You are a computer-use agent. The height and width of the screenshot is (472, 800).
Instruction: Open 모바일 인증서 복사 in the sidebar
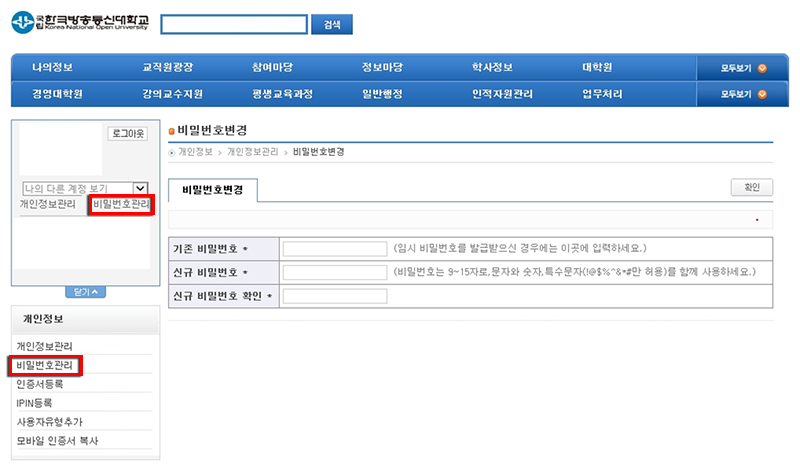coord(57,440)
